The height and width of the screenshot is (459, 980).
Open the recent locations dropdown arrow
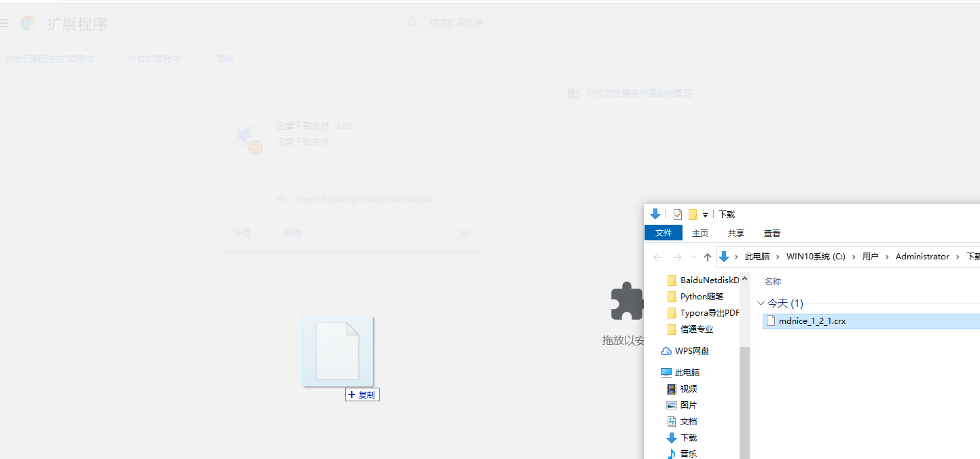693,257
